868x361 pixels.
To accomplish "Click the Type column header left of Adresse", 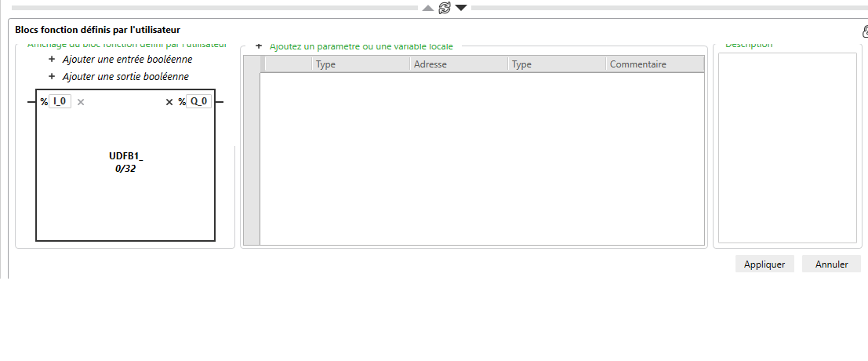I will 361,64.
